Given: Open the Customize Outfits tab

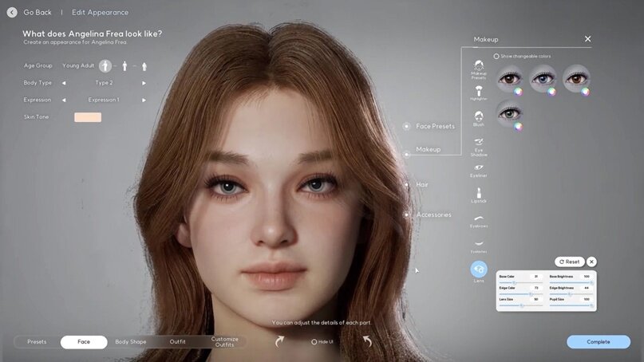Looking at the screenshot, I should point(225,341).
